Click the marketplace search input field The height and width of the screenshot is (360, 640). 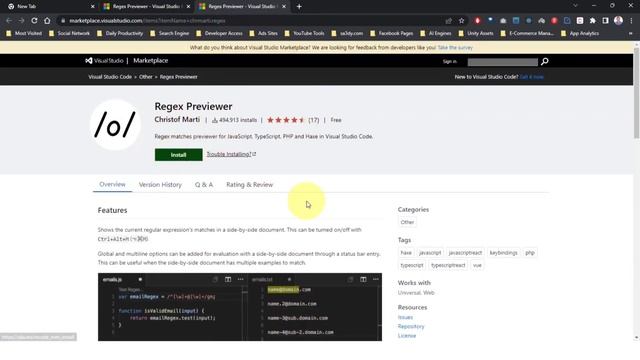pos(502,62)
